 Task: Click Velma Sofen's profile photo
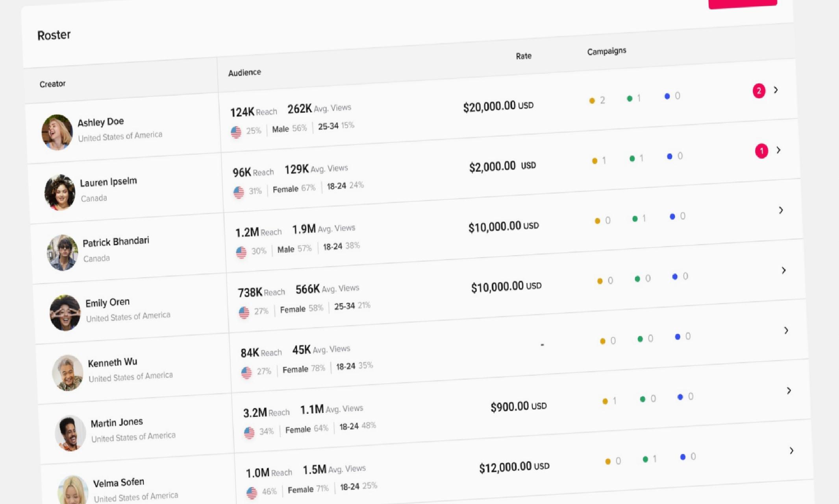click(73, 490)
